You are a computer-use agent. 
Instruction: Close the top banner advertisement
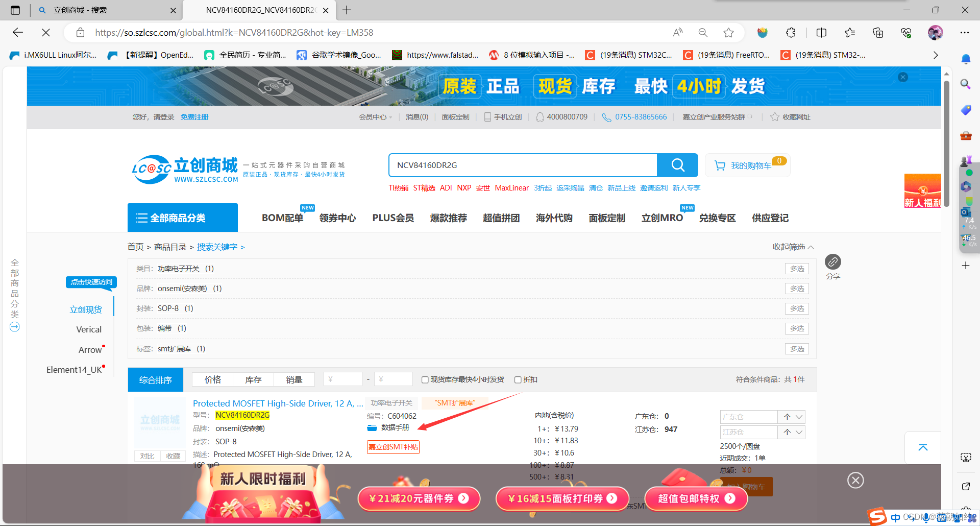pos(903,77)
